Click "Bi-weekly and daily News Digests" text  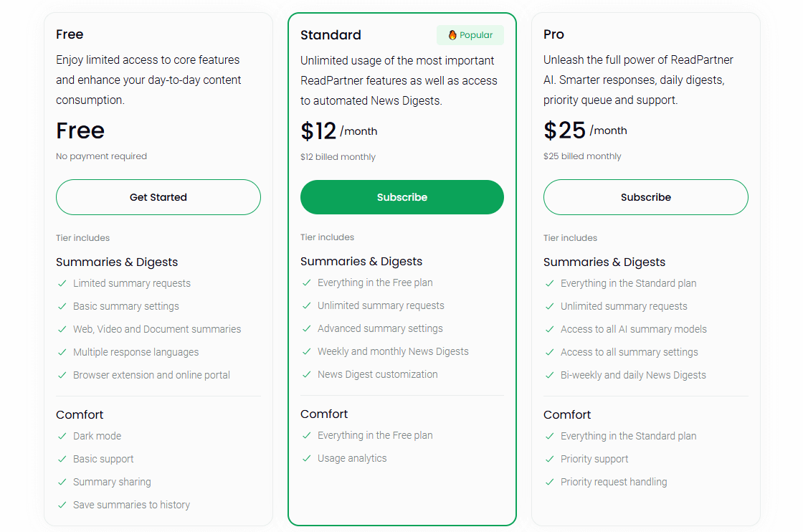coord(633,375)
